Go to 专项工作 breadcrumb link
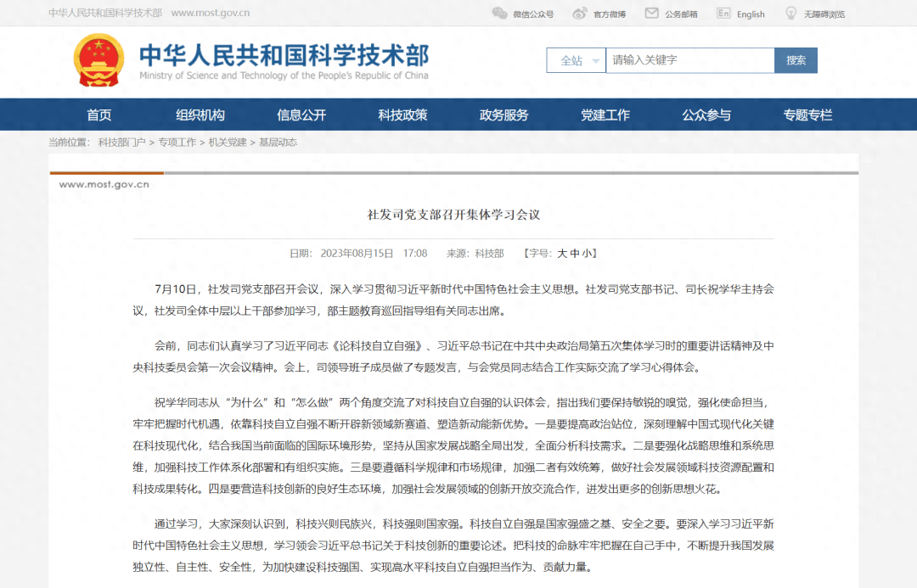This screenshot has height=588, width=917. tap(177, 143)
